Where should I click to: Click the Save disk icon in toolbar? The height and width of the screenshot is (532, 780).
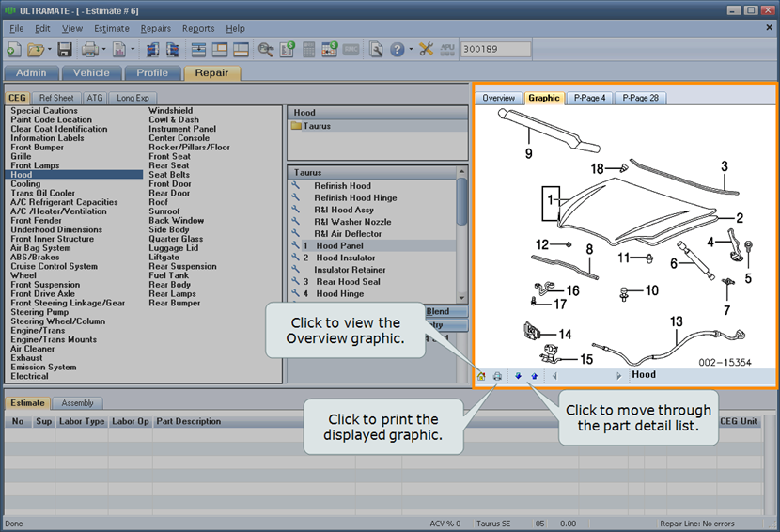tap(65, 49)
